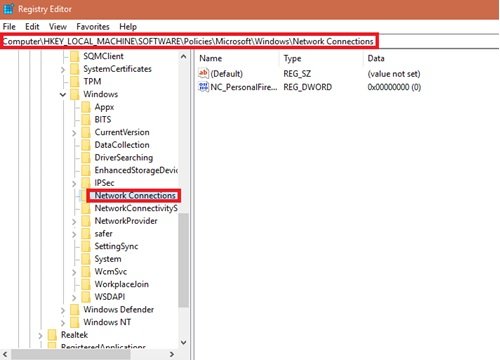This screenshot has width=500, height=360.
Task: Select the CurrentVersion folder icon
Action: [86, 132]
